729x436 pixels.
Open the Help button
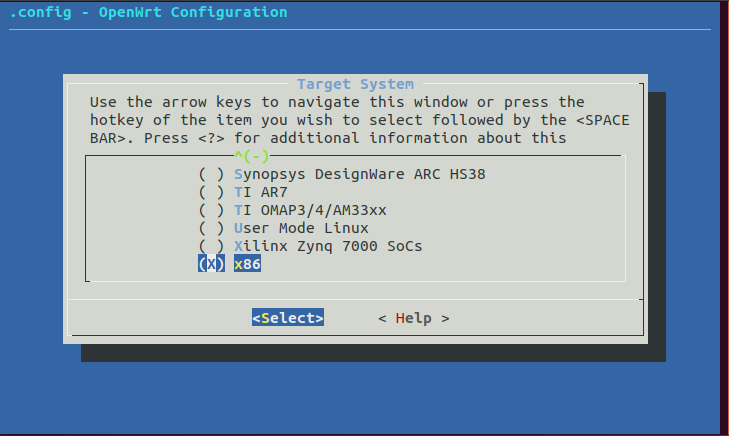[x=414, y=318]
